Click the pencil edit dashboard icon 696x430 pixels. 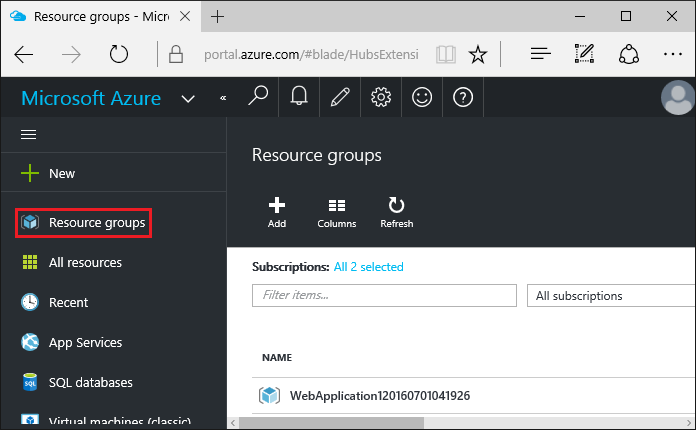(x=340, y=97)
